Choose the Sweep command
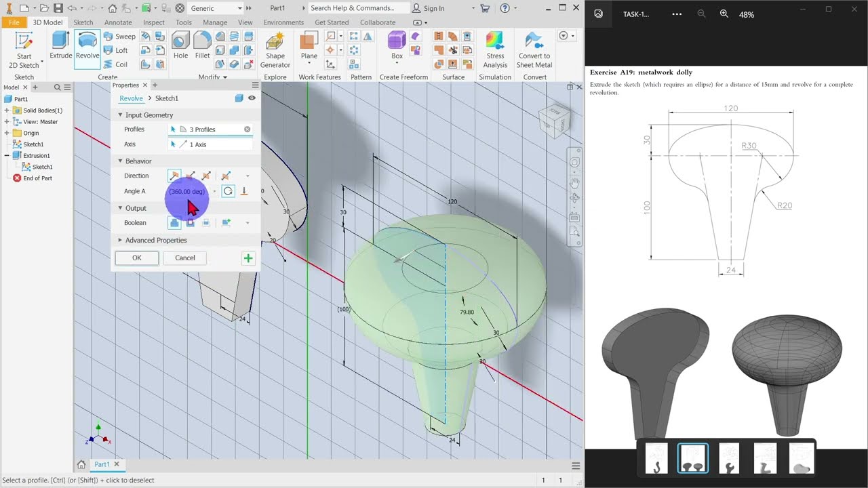 pos(119,37)
